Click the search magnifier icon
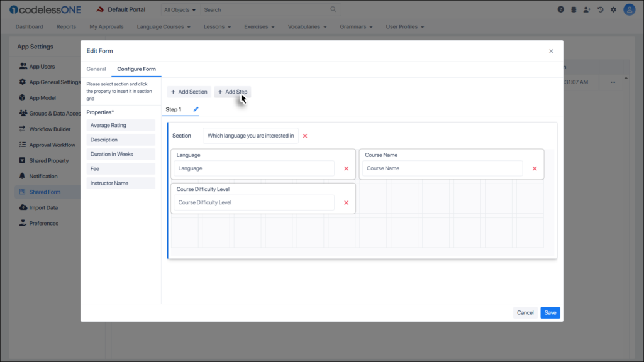The image size is (644, 362). point(333,9)
